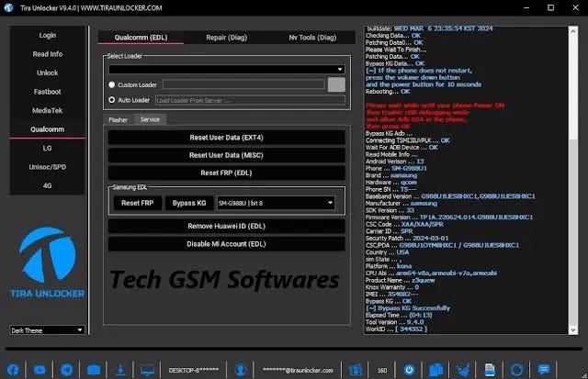Click the chat message bubble icon
This screenshot has width=588, height=379.
pos(543,370)
